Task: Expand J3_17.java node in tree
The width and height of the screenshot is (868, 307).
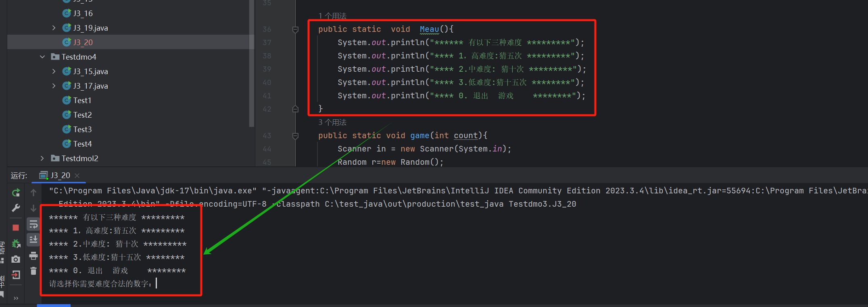Action: 54,86
